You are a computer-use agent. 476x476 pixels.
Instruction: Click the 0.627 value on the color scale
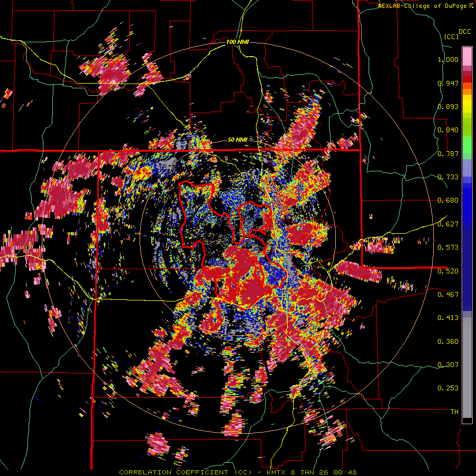coord(448,224)
